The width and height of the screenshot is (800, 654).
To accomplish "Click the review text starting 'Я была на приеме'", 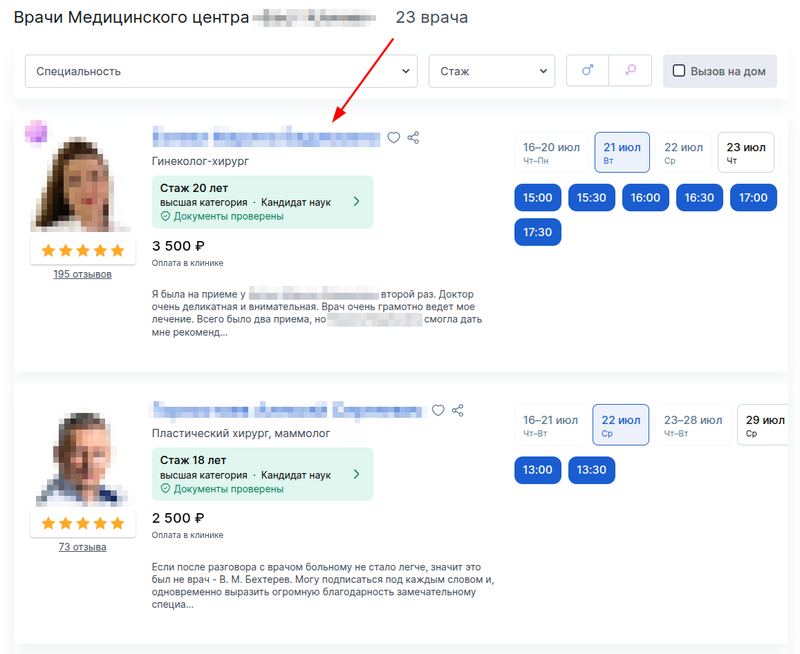I will (x=316, y=313).
